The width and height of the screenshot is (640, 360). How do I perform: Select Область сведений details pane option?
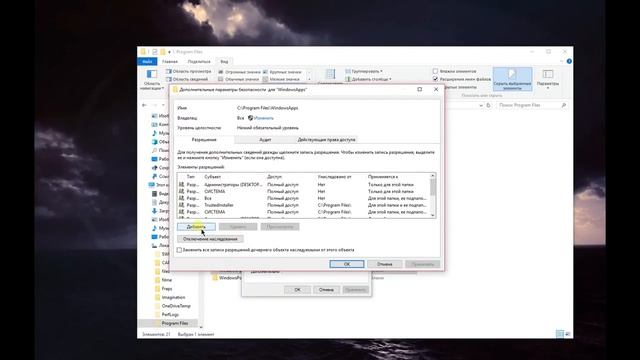tap(187, 79)
